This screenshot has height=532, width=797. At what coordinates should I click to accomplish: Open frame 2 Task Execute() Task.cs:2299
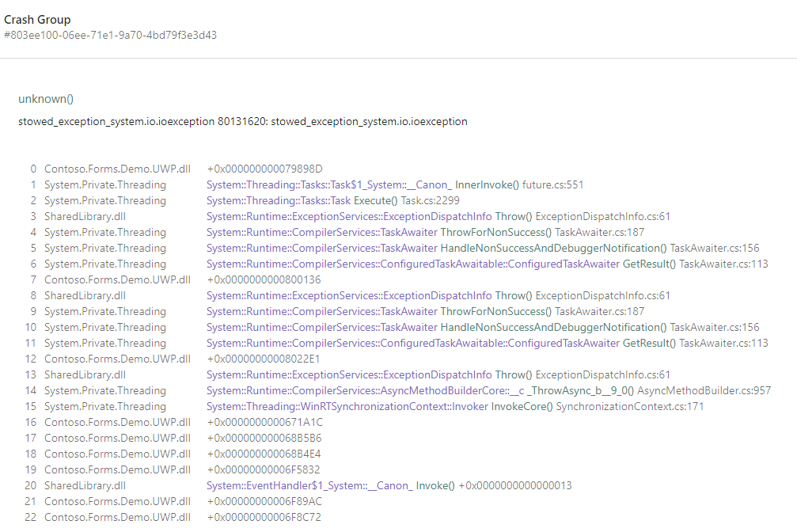333,200
